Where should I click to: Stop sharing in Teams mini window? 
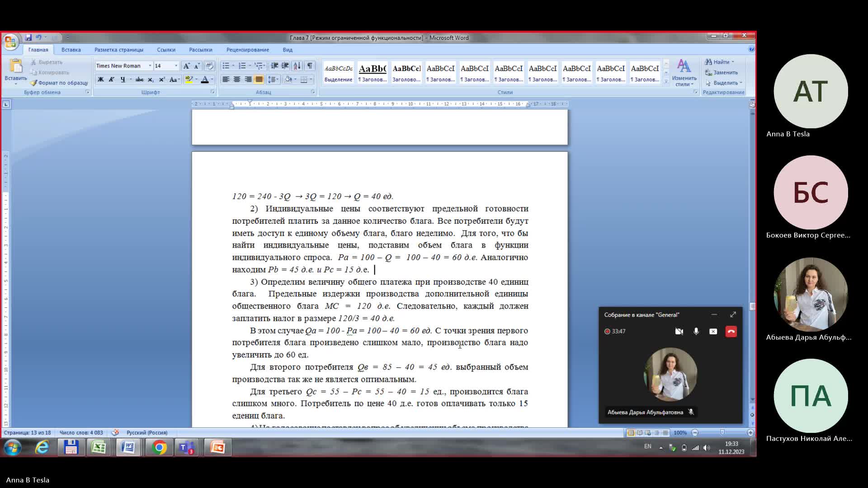tap(713, 332)
